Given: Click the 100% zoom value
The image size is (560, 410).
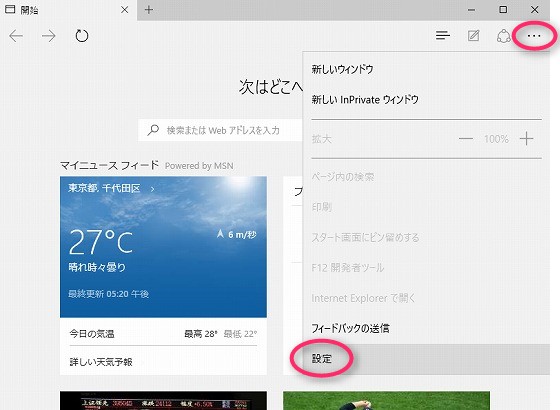Looking at the screenshot, I should (496, 139).
